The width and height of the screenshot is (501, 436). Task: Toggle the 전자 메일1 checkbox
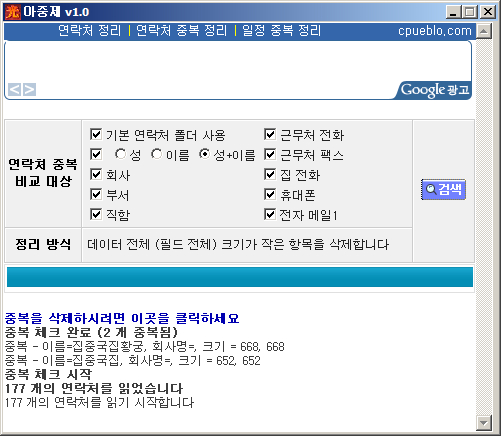click(270, 214)
